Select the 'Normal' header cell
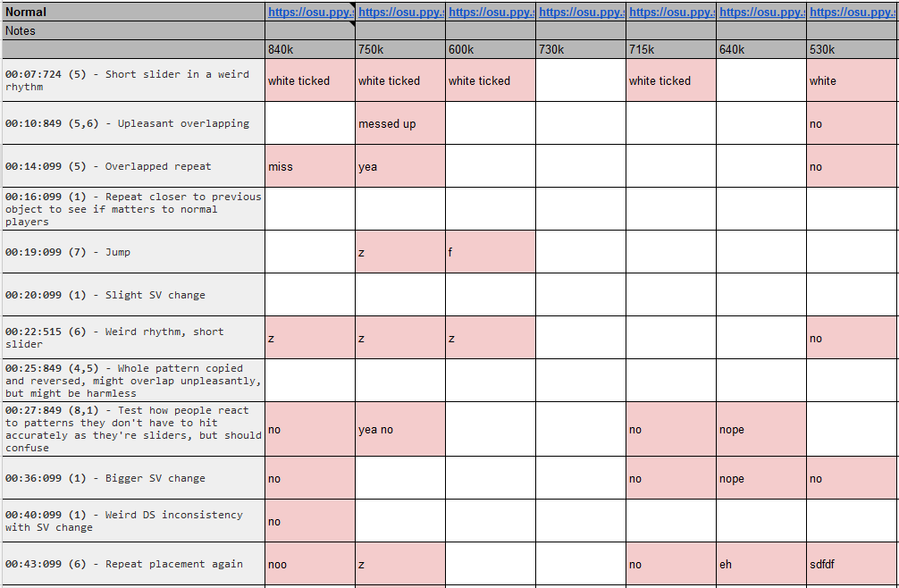This screenshot has height=588, width=899. 133,12
